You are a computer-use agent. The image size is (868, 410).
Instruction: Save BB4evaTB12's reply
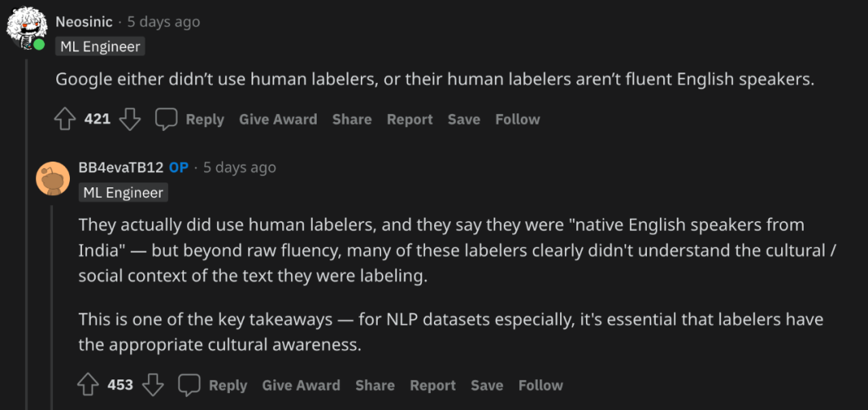[487, 385]
